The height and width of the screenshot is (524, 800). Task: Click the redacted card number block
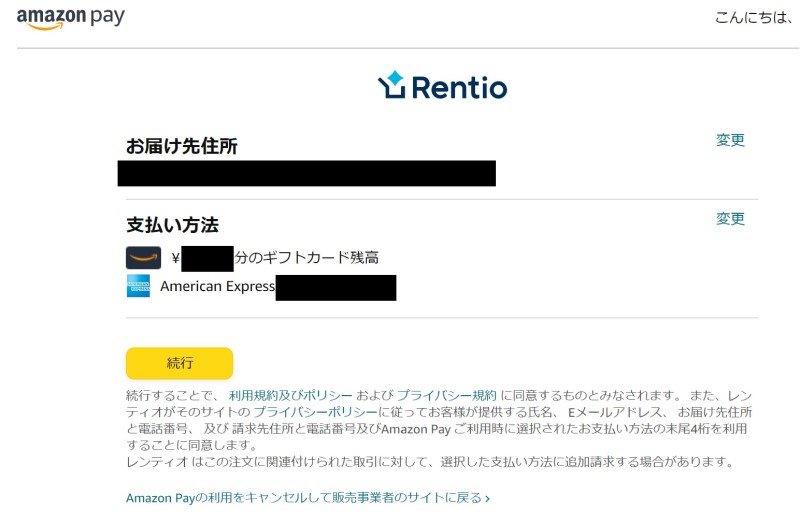(336, 288)
